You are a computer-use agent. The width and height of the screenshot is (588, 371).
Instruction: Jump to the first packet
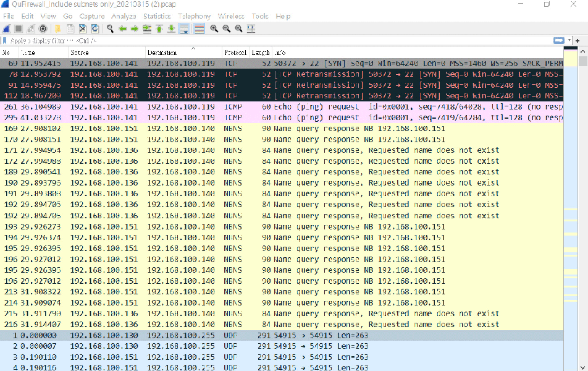click(x=159, y=29)
